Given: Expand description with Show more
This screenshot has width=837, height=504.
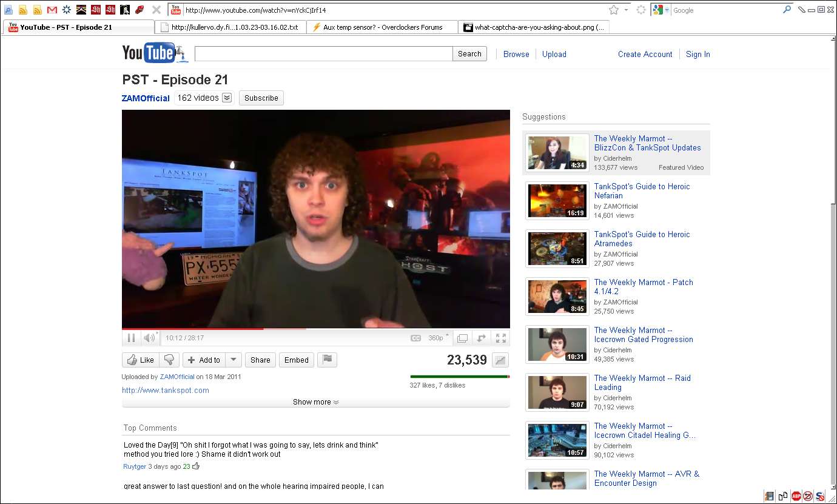Looking at the screenshot, I should (315, 402).
